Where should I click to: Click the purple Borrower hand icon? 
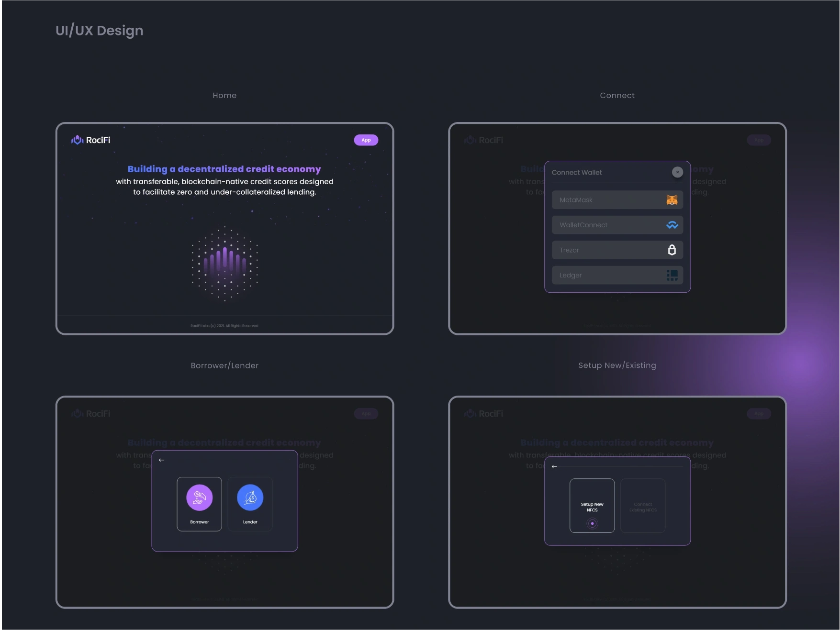point(199,497)
